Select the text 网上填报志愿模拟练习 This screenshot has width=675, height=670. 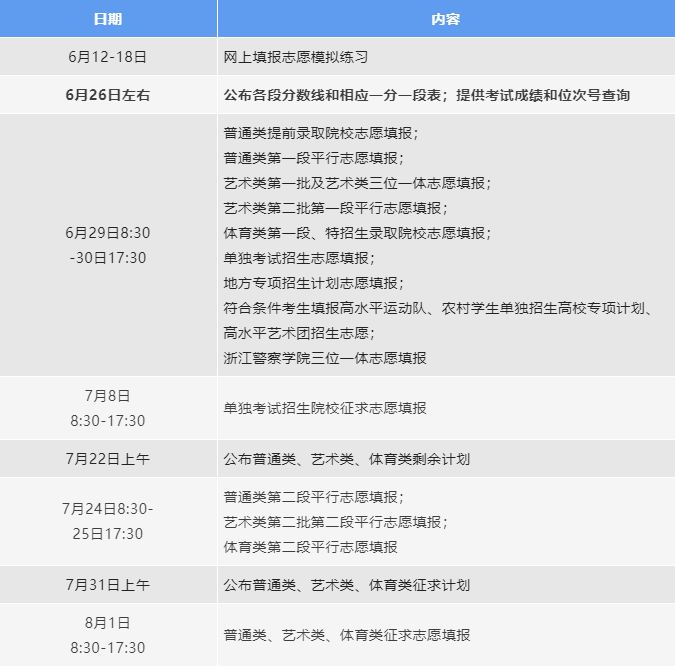(x=296, y=57)
